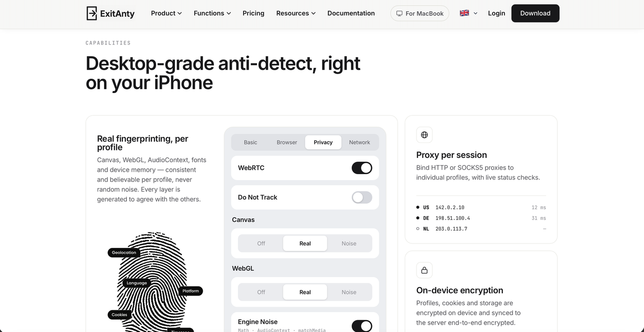Click the ExitAnty logo icon
The width and height of the screenshot is (644, 332).
click(x=92, y=13)
